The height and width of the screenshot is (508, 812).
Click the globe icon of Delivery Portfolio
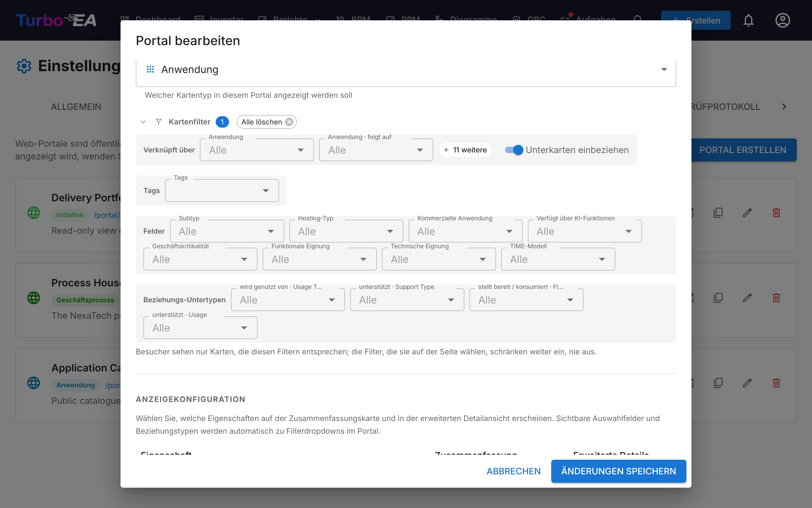(x=34, y=213)
